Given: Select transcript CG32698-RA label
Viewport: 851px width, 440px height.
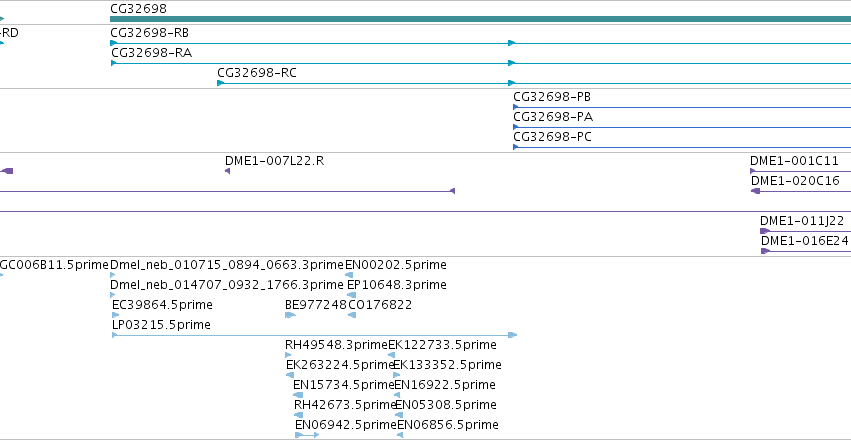Looking at the screenshot, I should click(151, 53).
